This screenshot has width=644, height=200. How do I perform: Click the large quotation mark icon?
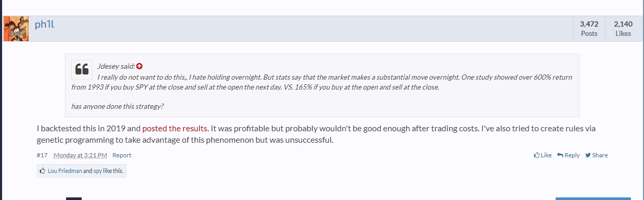tap(82, 69)
